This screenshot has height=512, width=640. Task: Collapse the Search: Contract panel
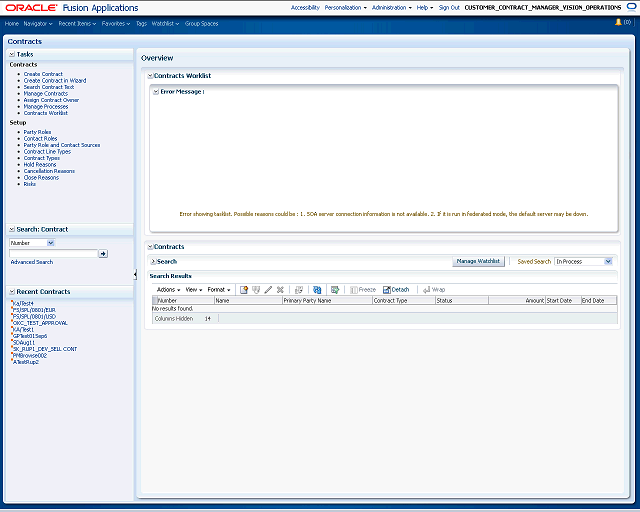click(x=12, y=229)
